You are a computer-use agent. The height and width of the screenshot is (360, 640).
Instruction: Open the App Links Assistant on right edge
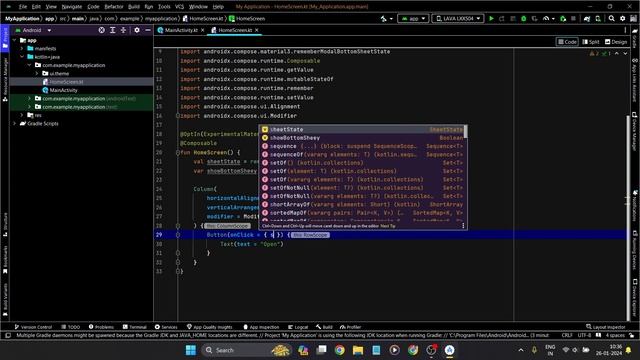[x=635, y=82]
